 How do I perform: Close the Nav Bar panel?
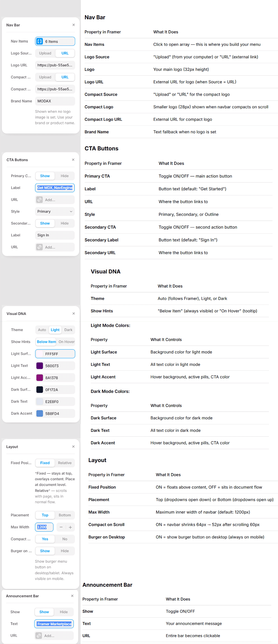click(x=74, y=25)
